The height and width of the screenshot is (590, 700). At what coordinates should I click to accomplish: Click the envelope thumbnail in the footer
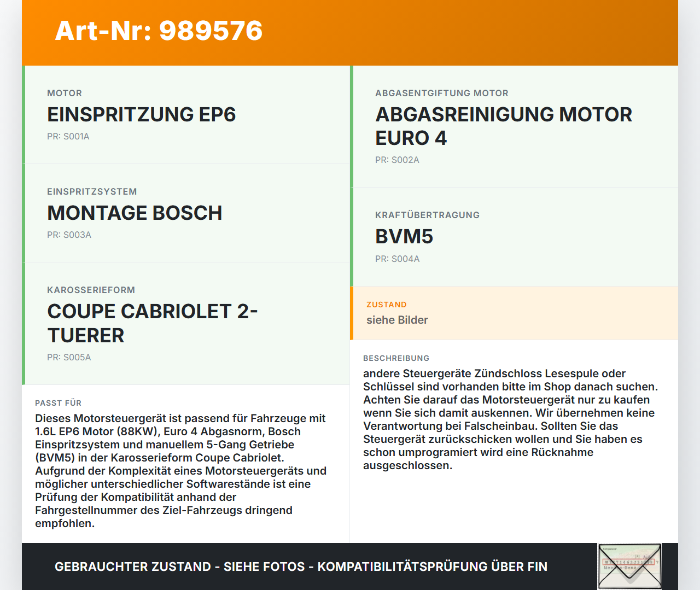pyautogui.click(x=629, y=566)
